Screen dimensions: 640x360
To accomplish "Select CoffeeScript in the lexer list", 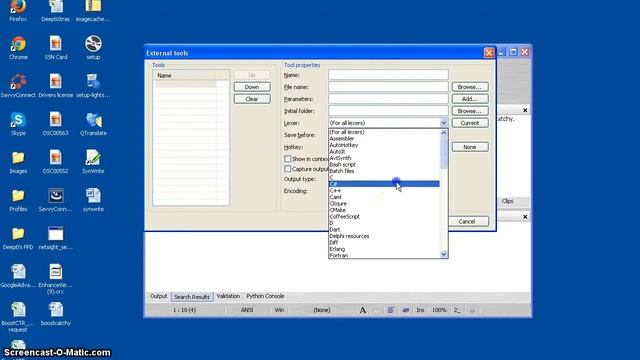I will coord(384,217).
